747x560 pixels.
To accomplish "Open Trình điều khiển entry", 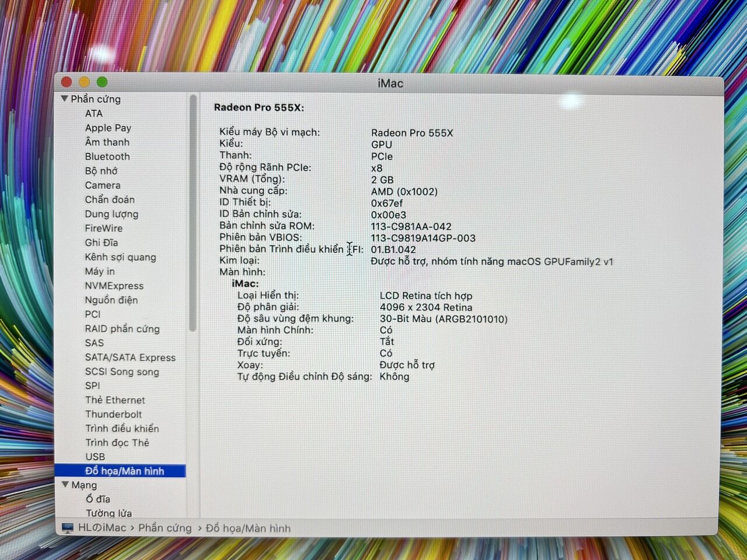I will click(122, 428).
